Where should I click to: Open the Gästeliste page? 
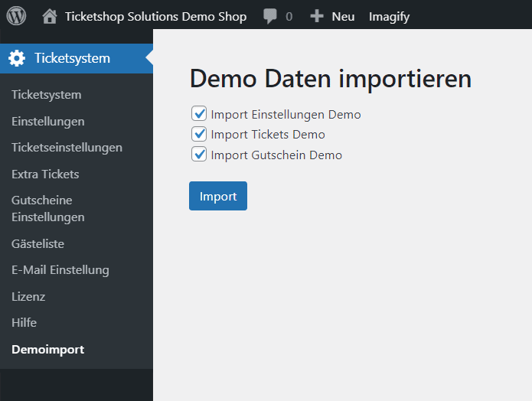tap(38, 244)
